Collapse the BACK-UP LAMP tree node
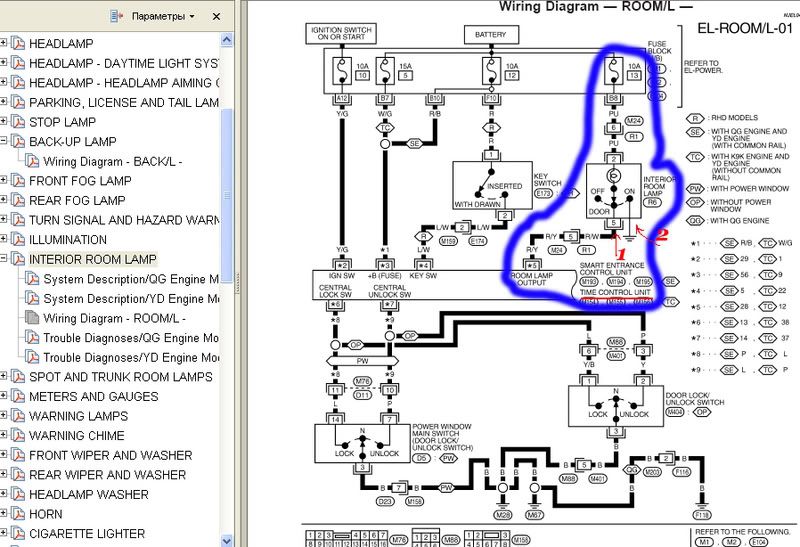Viewport: 800px width, 547px height. tap(3, 142)
